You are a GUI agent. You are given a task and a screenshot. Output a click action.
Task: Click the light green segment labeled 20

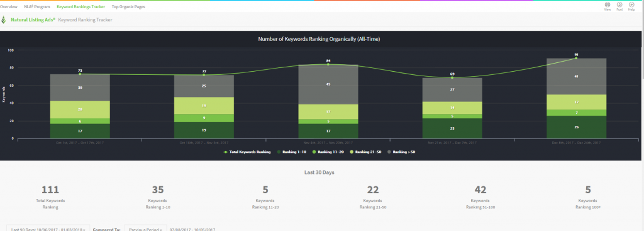pos(80,110)
